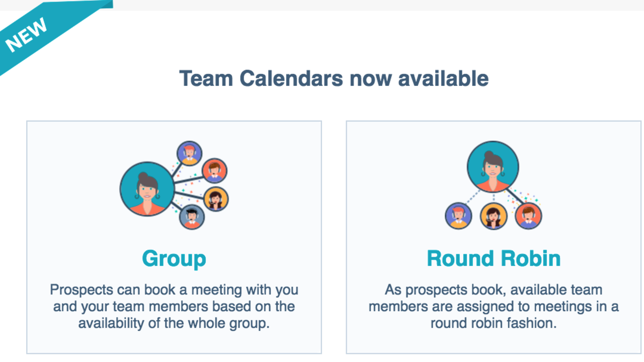Select top-left small avatar in Group illustration
Image resolution: width=644 pixels, height=362 pixels.
190,153
